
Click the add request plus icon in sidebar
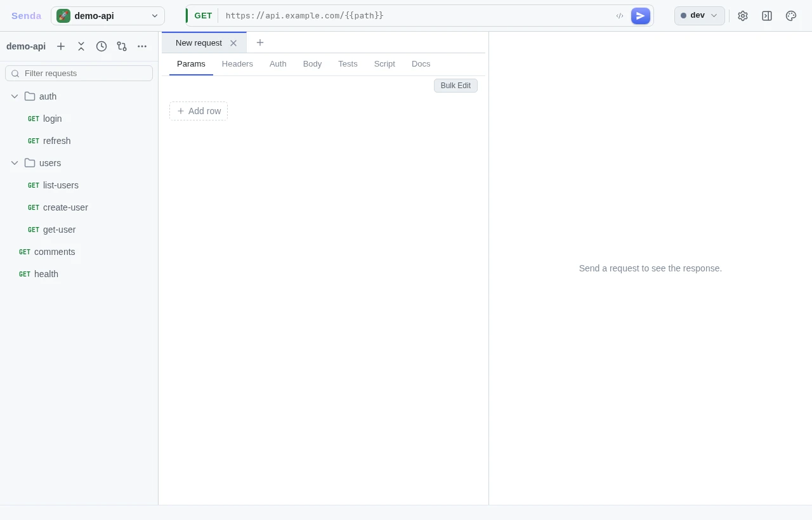[x=61, y=46]
